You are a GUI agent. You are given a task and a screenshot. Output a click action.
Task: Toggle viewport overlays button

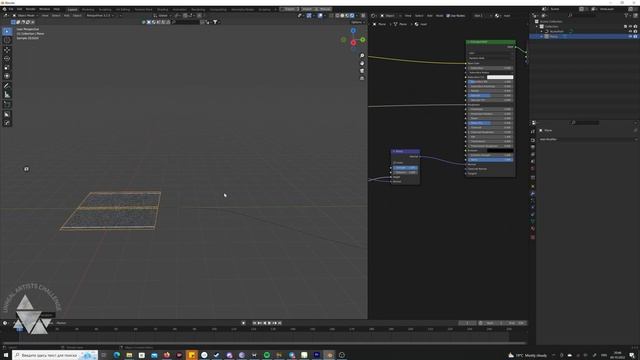coord(320,16)
